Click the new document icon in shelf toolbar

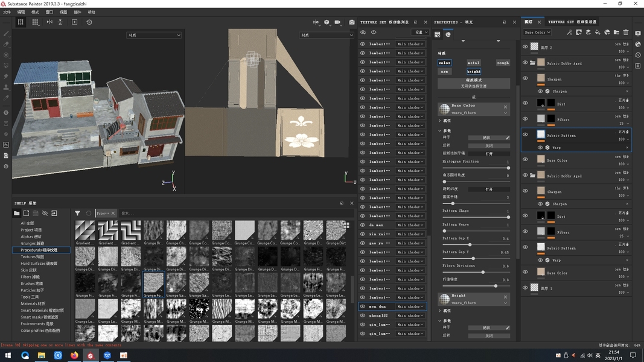pos(26,213)
